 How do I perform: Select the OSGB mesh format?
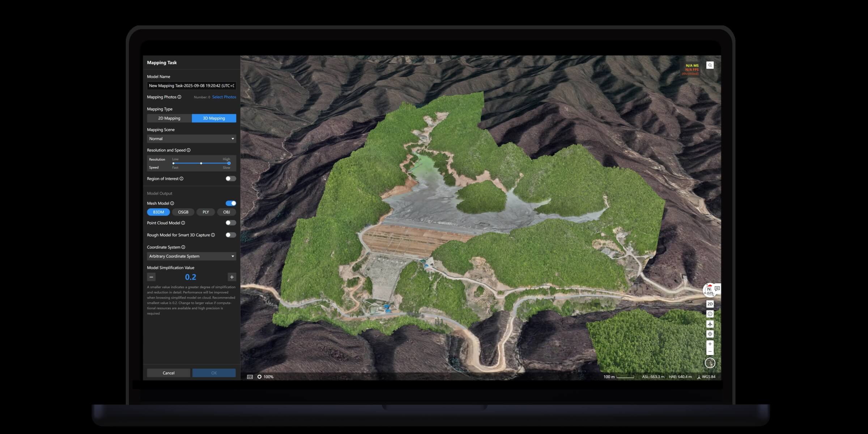[183, 212]
